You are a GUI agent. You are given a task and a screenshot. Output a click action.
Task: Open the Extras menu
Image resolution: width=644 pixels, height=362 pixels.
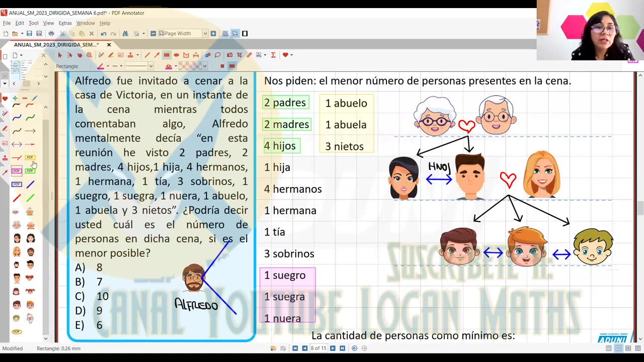65,23
